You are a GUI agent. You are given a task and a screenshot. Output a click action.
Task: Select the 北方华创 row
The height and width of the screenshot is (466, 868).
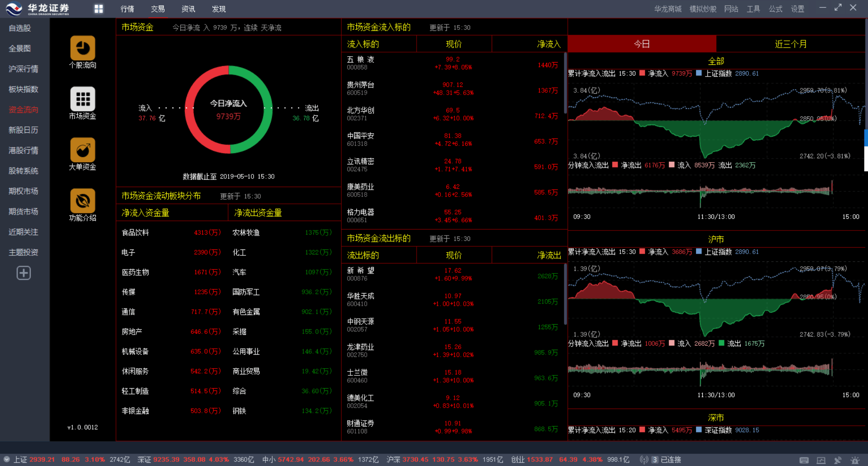[x=453, y=114]
